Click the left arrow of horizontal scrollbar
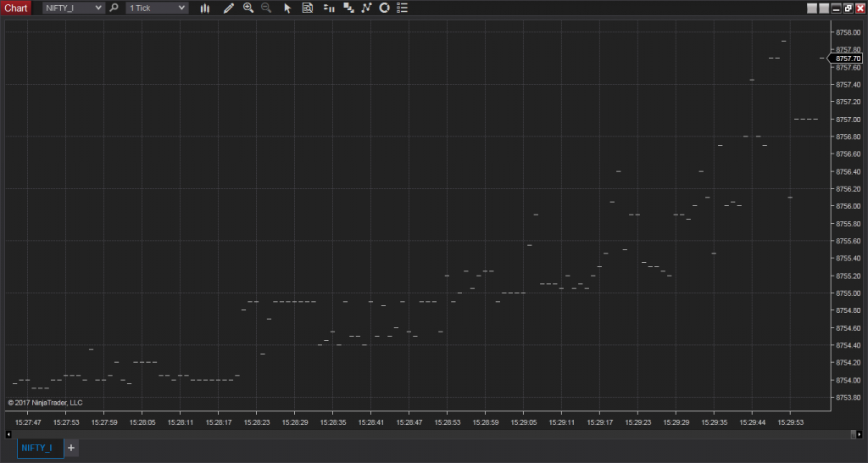868x463 pixels. [x=8, y=434]
